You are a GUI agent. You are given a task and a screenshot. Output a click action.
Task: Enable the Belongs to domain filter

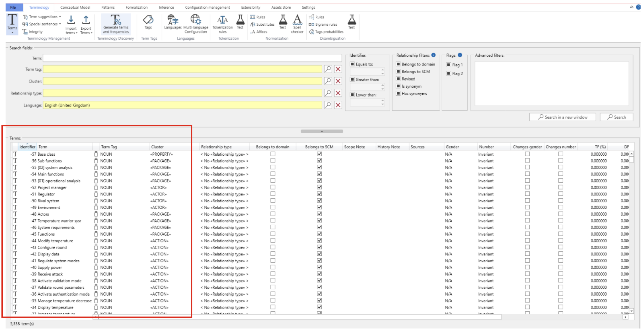point(398,64)
